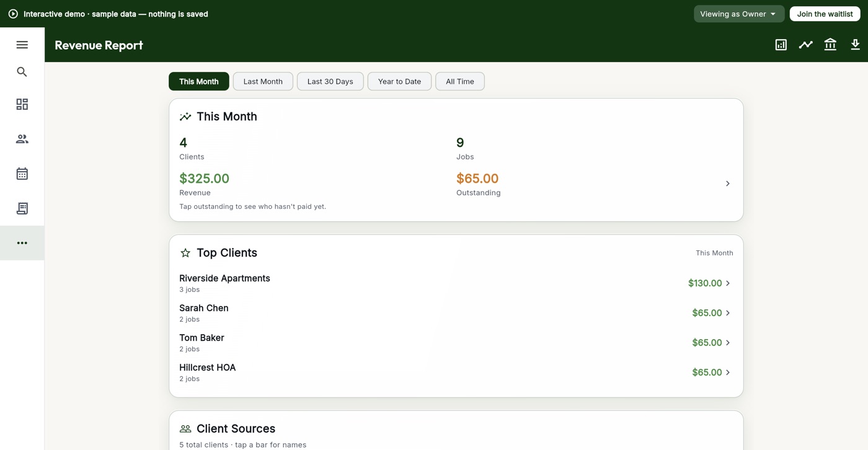Click the Revenue Report page title

(x=99, y=45)
